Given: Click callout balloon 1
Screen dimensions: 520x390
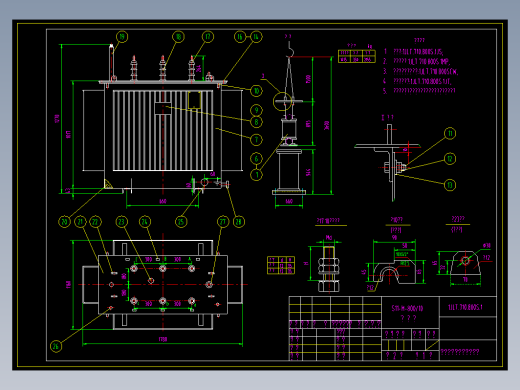Looking at the screenshot, I should click(x=256, y=174).
